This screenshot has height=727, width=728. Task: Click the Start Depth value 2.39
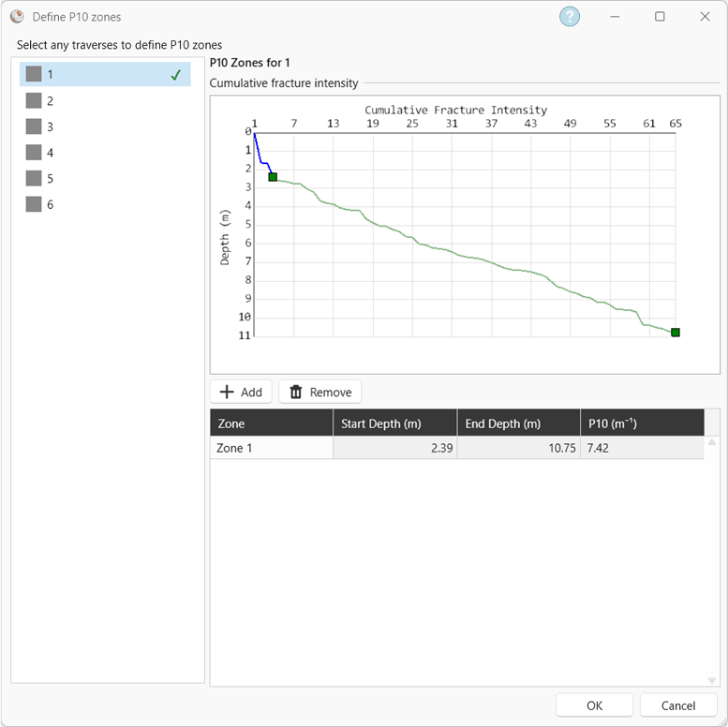pos(395,448)
